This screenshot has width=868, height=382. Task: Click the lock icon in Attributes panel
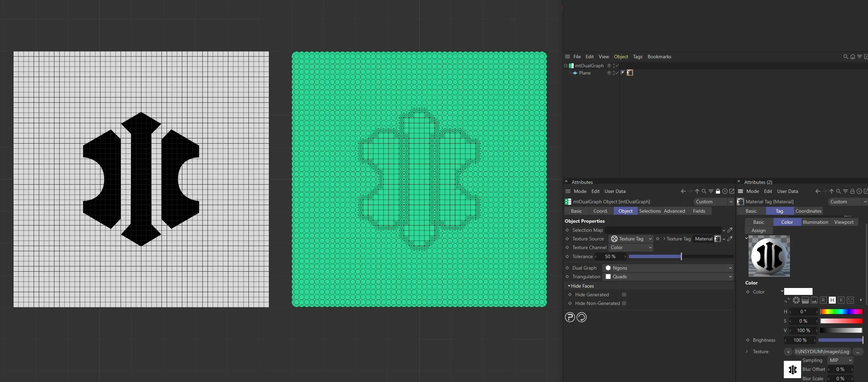click(718, 191)
